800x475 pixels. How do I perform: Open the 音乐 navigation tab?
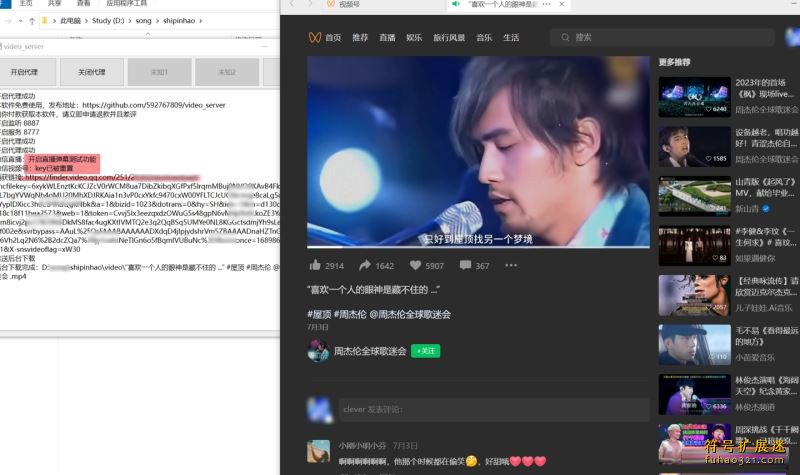(x=484, y=37)
